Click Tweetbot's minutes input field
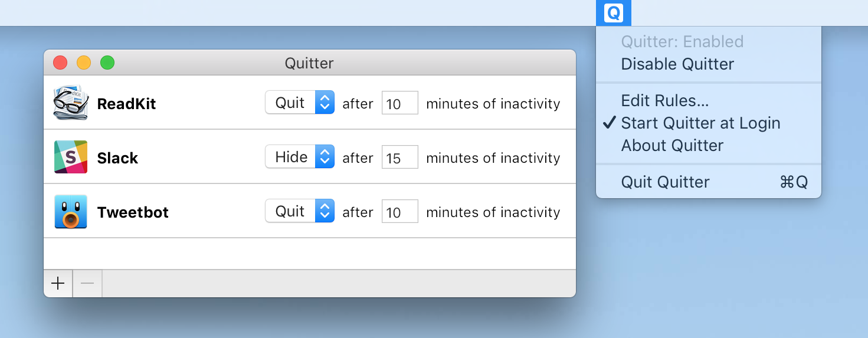868x338 pixels. click(399, 212)
